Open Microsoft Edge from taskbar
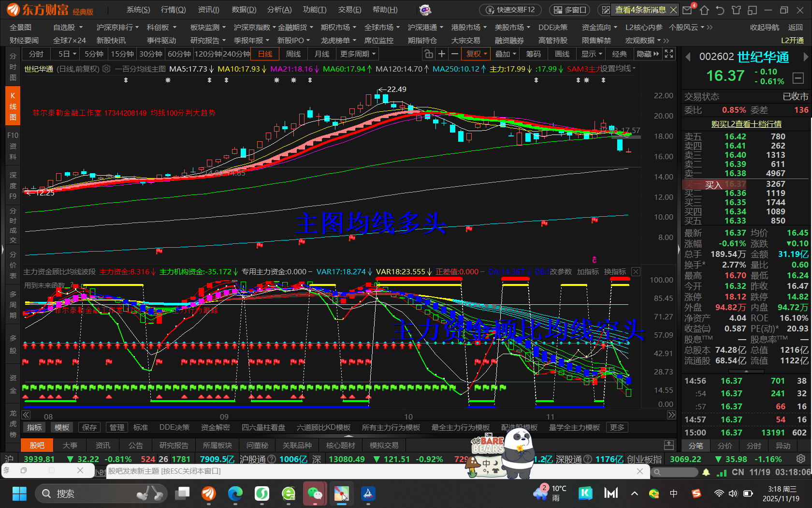812x508 pixels. [235, 493]
